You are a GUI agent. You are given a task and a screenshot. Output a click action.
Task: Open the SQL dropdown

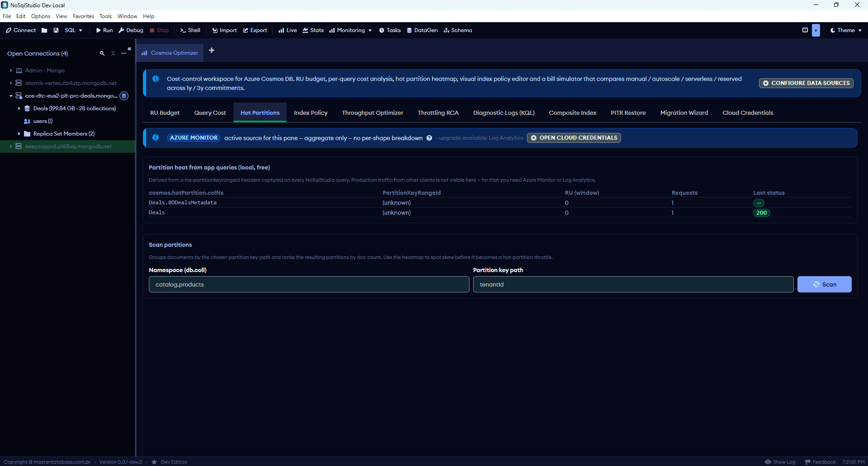coord(73,30)
